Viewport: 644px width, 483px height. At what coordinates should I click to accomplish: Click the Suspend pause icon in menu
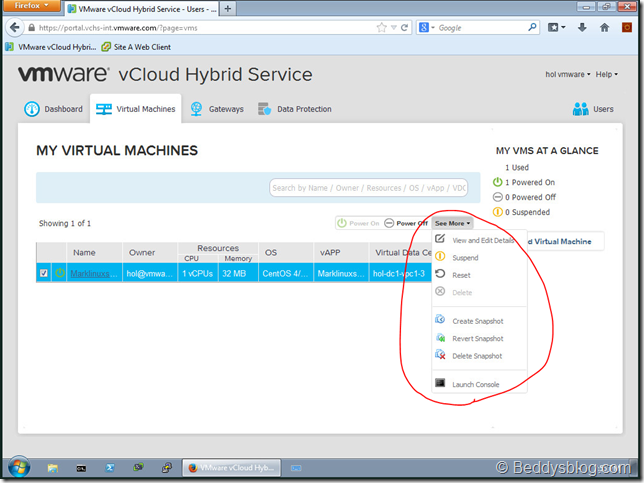[440, 256]
